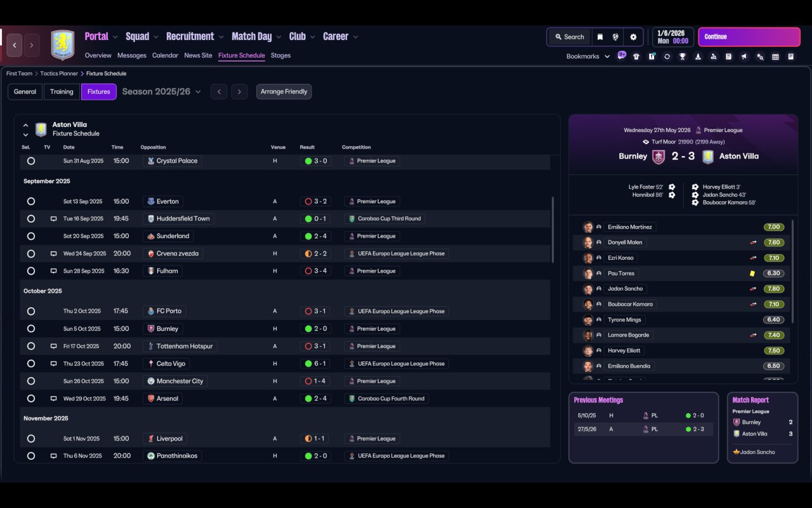Open the News Site tab
Viewport: 812px width, 508px height.
[x=198, y=56]
